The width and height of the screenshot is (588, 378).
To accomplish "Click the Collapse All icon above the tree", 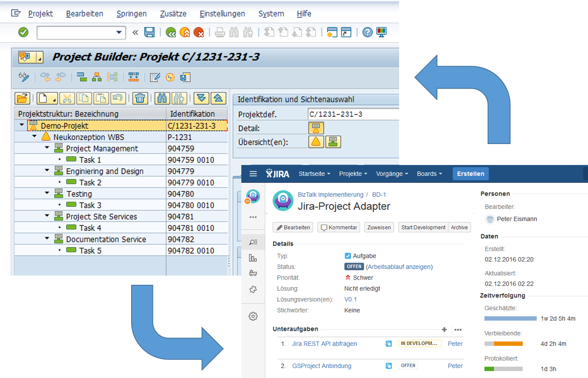I will 218,98.
